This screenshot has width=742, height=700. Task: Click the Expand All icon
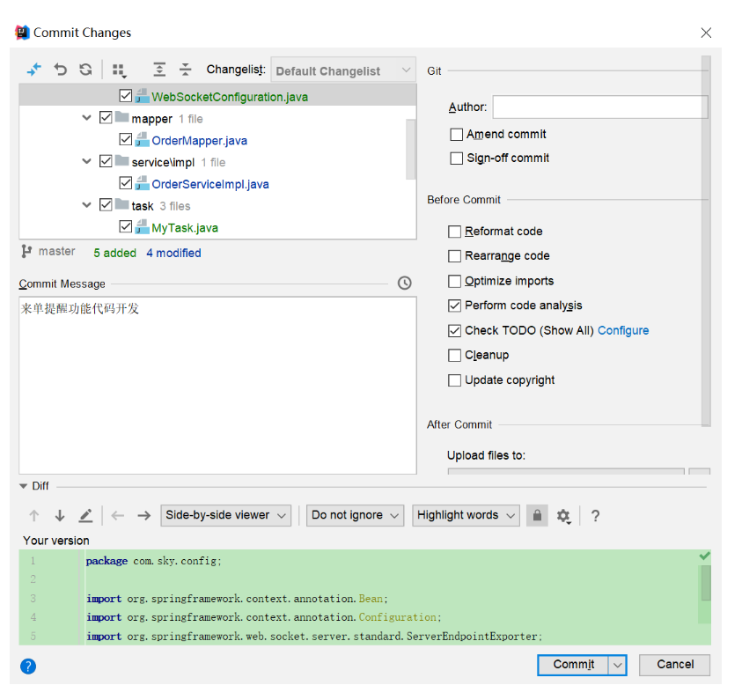[x=159, y=70]
